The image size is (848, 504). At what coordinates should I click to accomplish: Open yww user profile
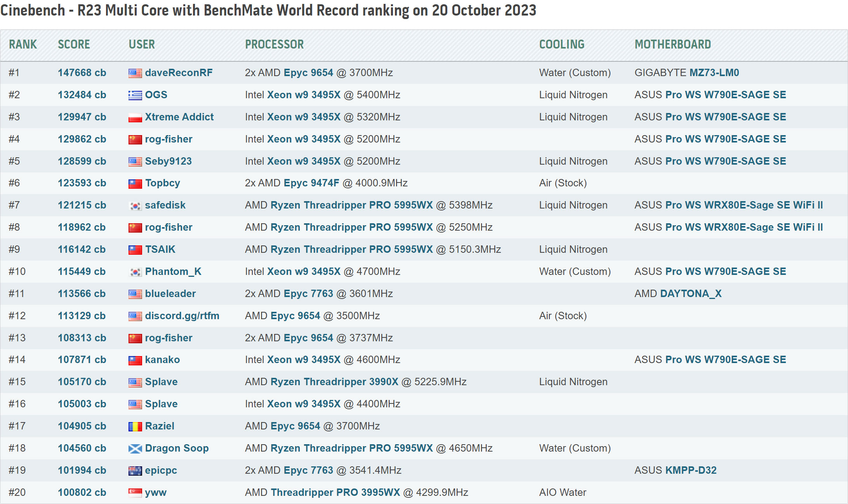[x=155, y=492]
